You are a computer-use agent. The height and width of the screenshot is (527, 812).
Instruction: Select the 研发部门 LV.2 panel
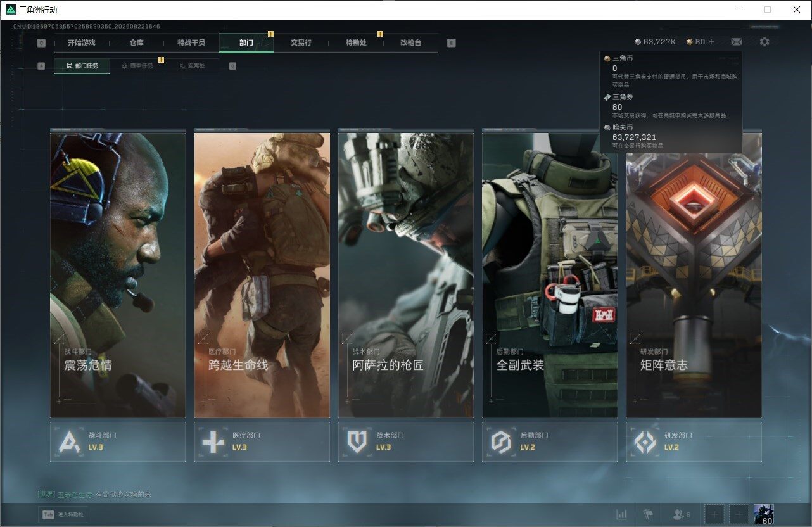click(694, 441)
